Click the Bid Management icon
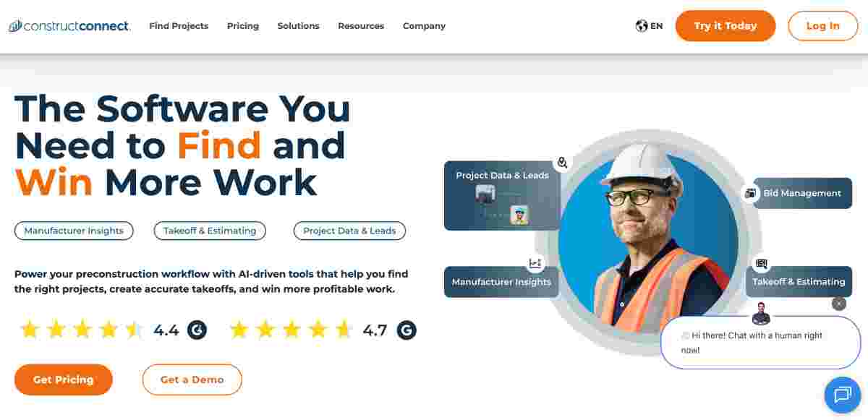Screen dimensions: 868x420 (750, 193)
